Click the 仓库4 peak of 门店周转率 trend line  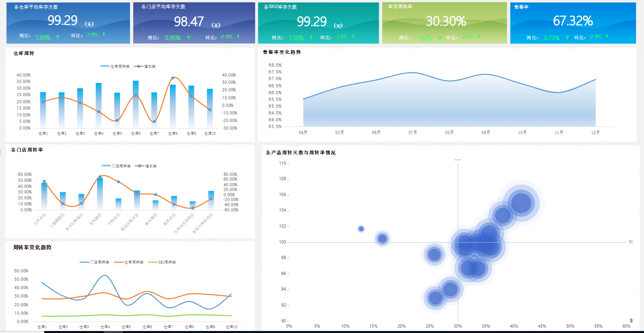[105, 275]
